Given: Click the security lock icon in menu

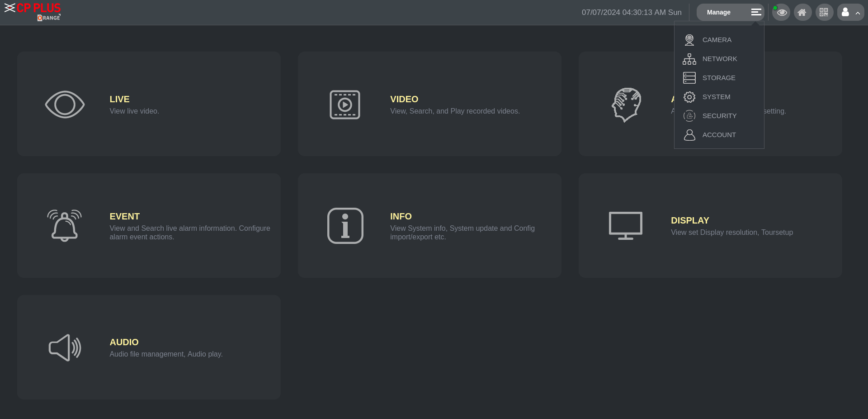Looking at the screenshot, I should (689, 116).
